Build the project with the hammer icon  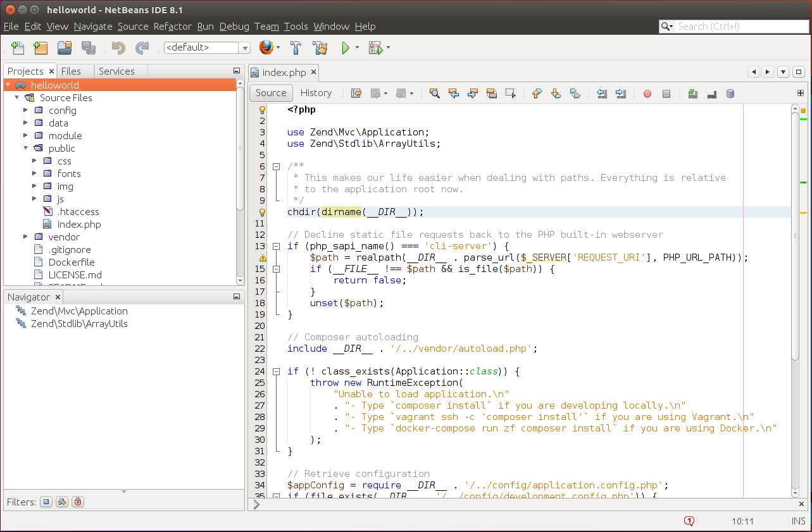(296, 47)
